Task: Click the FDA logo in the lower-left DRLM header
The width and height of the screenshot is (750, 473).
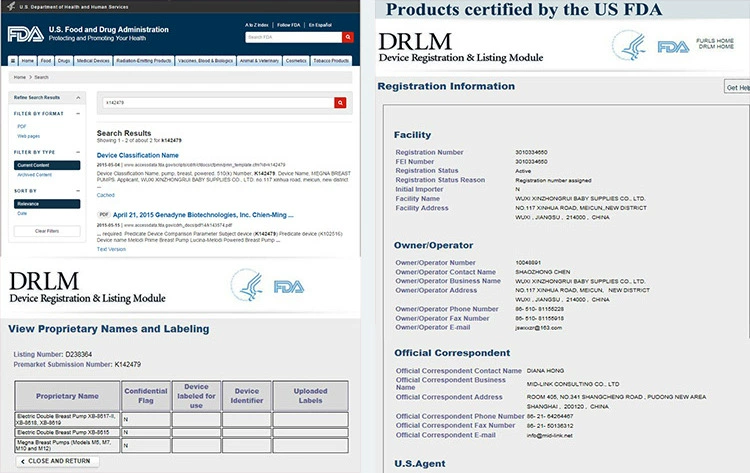Action: point(289,286)
